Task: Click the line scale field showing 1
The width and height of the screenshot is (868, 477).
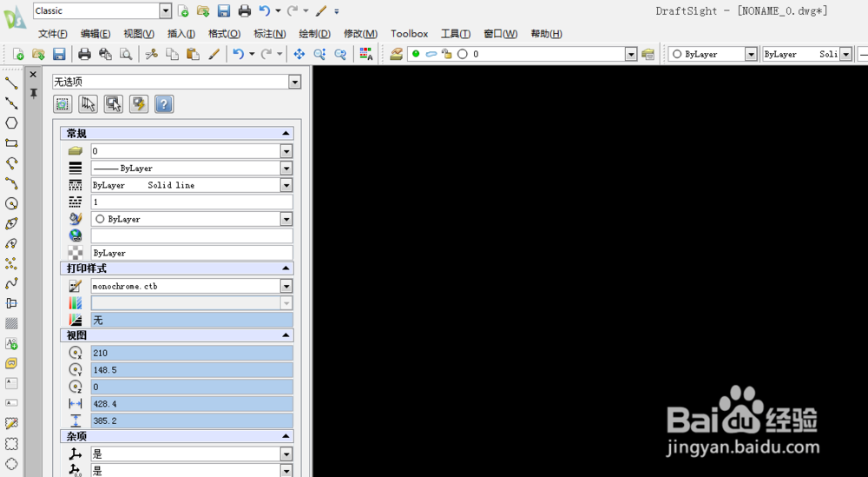Action: point(192,202)
